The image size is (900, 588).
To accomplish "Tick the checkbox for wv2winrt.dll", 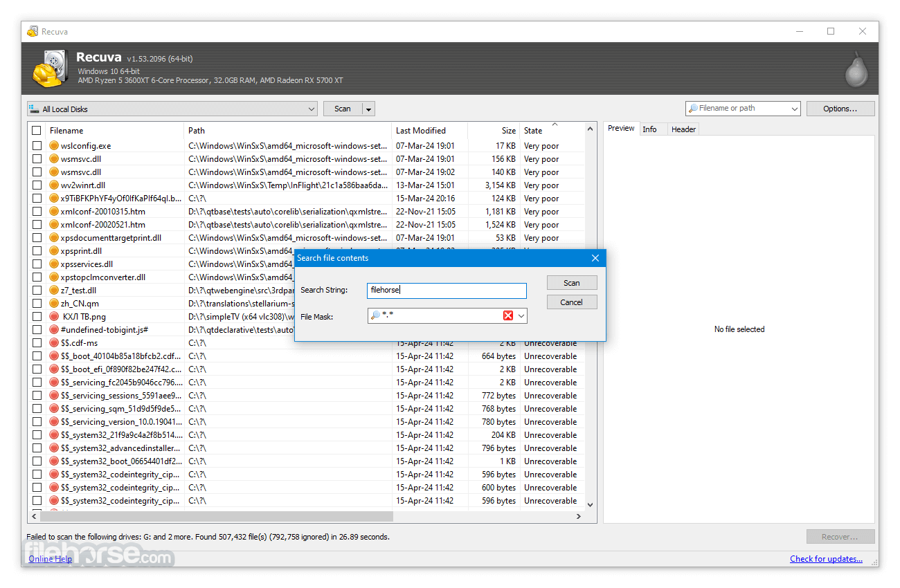I will click(x=37, y=185).
